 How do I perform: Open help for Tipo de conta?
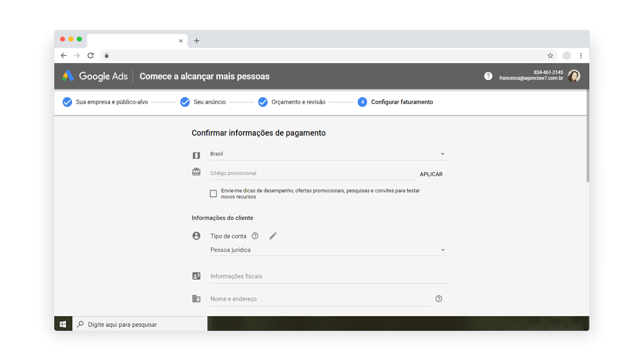[255, 236]
